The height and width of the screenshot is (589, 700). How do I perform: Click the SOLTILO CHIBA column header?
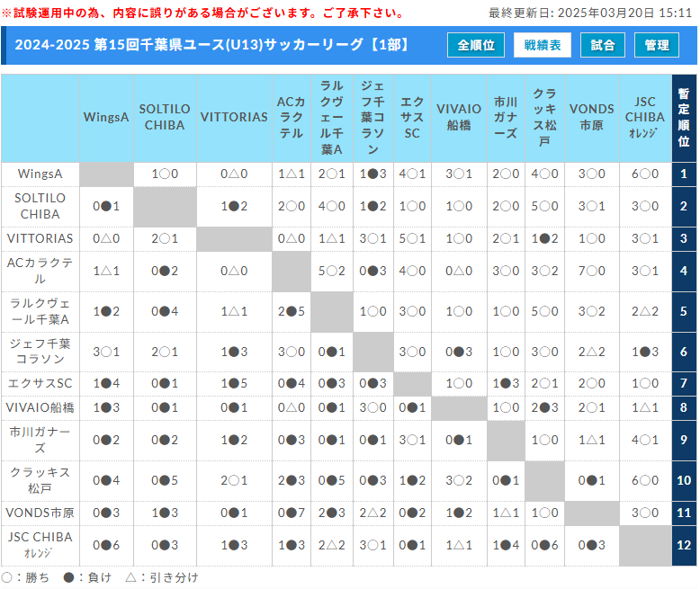coord(165,118)
